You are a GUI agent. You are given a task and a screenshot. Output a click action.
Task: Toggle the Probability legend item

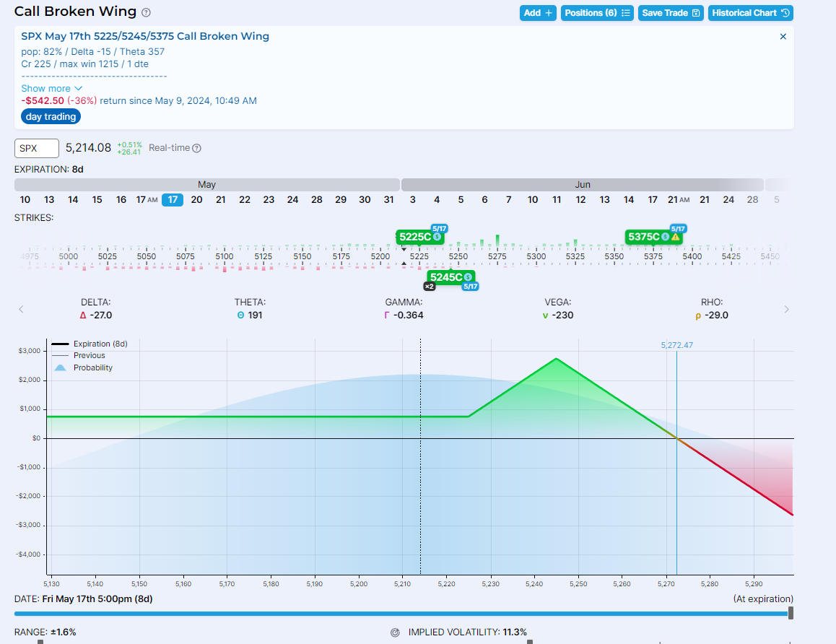click(92, 367)
